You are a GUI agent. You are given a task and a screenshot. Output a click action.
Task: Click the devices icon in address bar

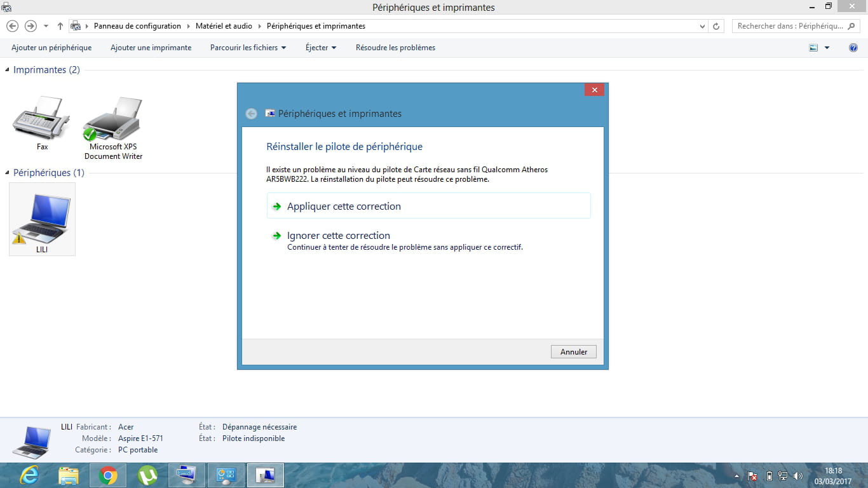point(76,26)
